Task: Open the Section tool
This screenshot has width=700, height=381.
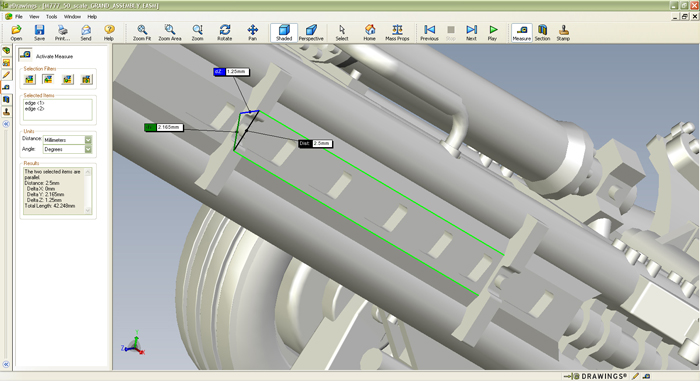Action: tap(542, 33)
